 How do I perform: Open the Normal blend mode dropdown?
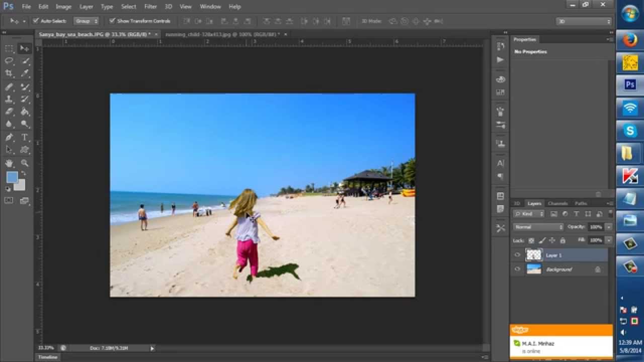(x=538, y=227)
